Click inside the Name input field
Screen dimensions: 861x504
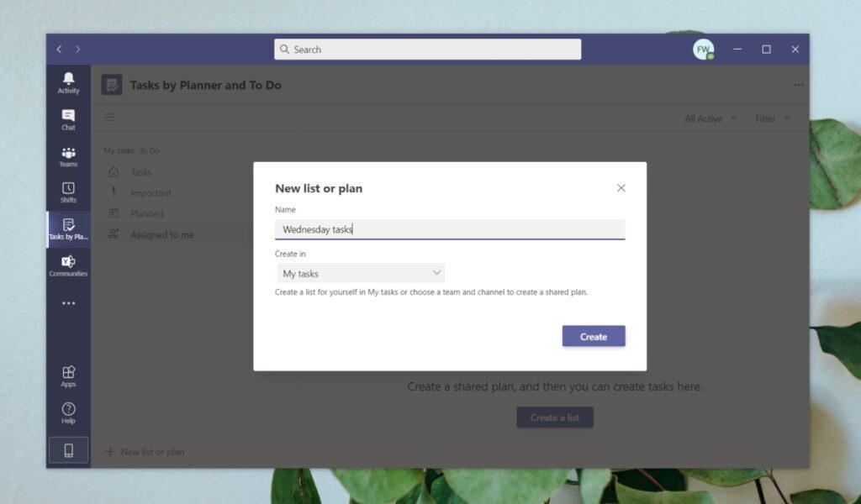[449, 228]
